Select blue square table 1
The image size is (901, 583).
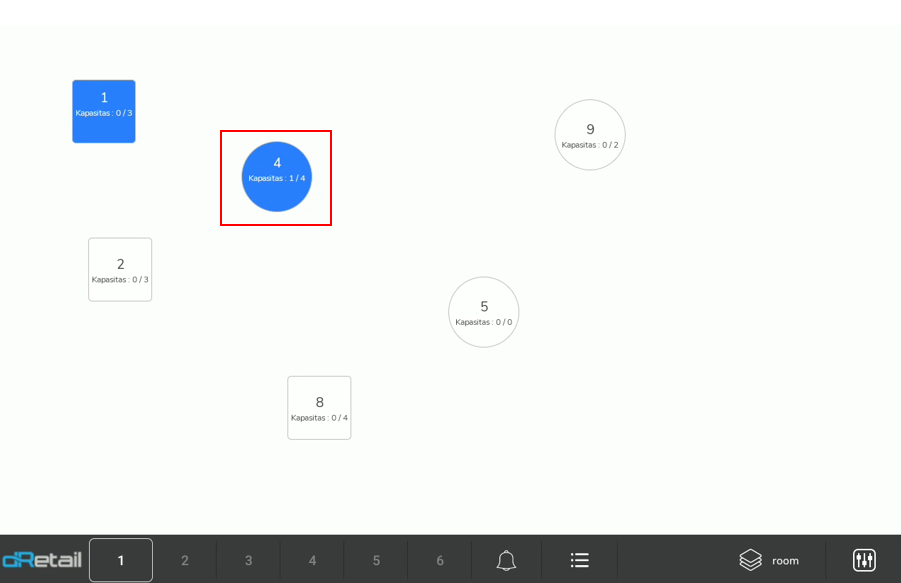coord(104,111)
